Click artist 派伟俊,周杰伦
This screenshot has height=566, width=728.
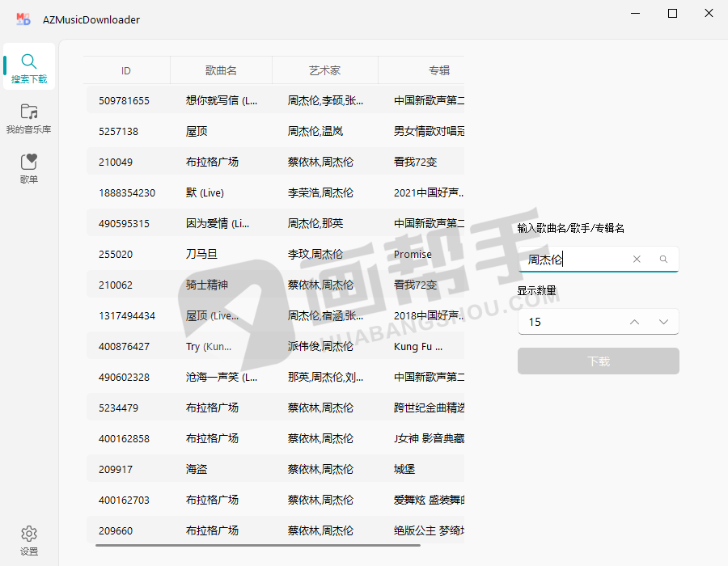pos(320,346)
